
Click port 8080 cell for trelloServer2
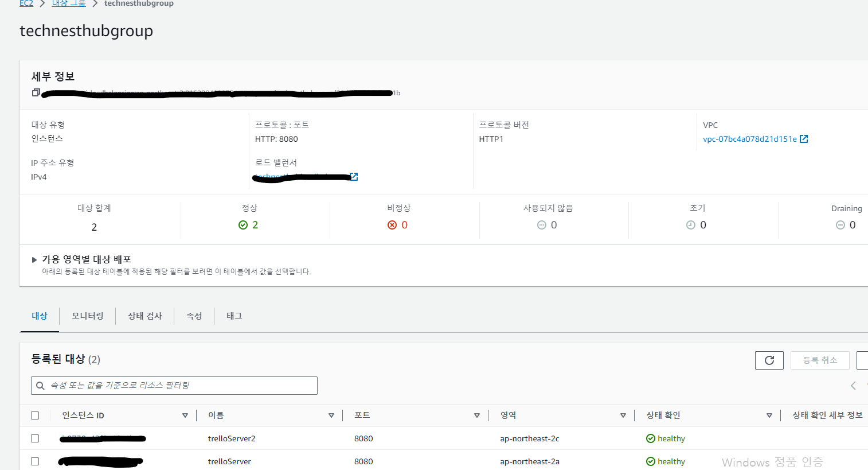(x=363, y=438)
